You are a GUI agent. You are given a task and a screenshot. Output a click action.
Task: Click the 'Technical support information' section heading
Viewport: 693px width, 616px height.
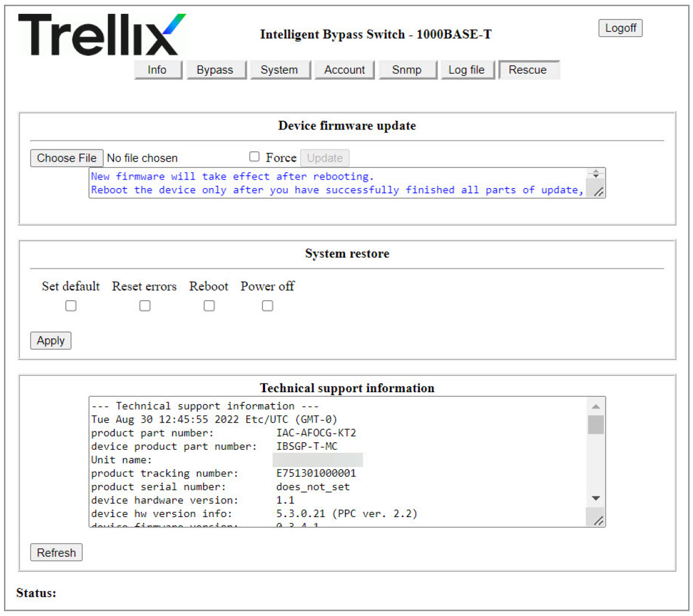pos(347,388)
